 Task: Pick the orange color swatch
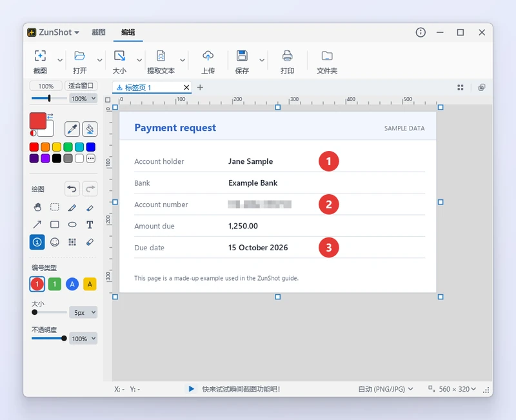[45, 147]
